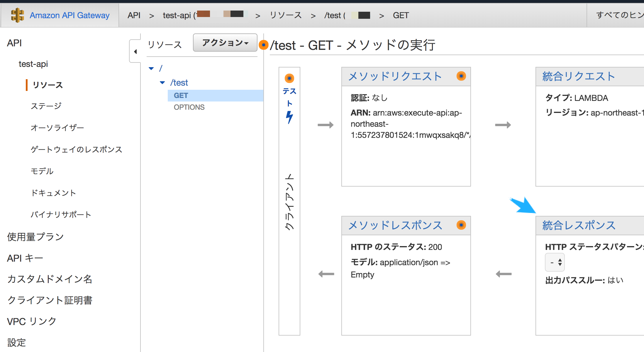Open オーソライザー in the left sidebar
Viewport: 644px width, 352px height.
click(57, 127)
